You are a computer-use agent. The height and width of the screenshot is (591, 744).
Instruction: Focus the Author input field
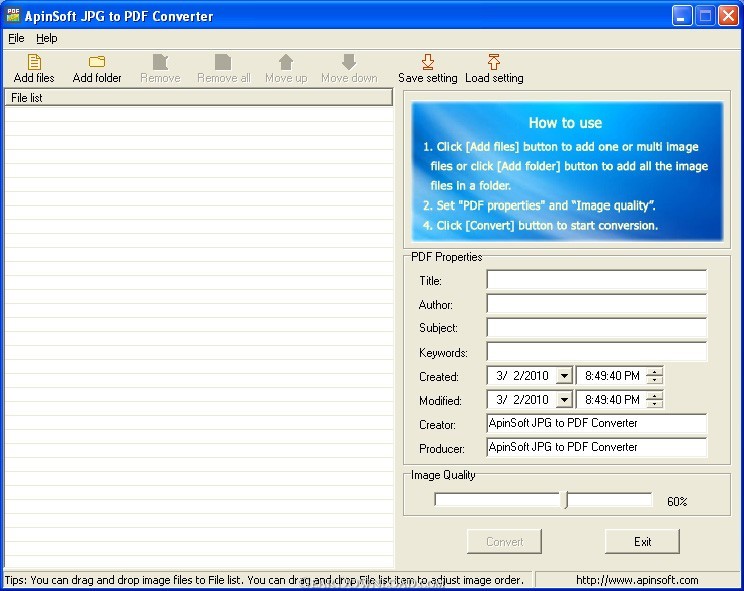coord(596,304)
